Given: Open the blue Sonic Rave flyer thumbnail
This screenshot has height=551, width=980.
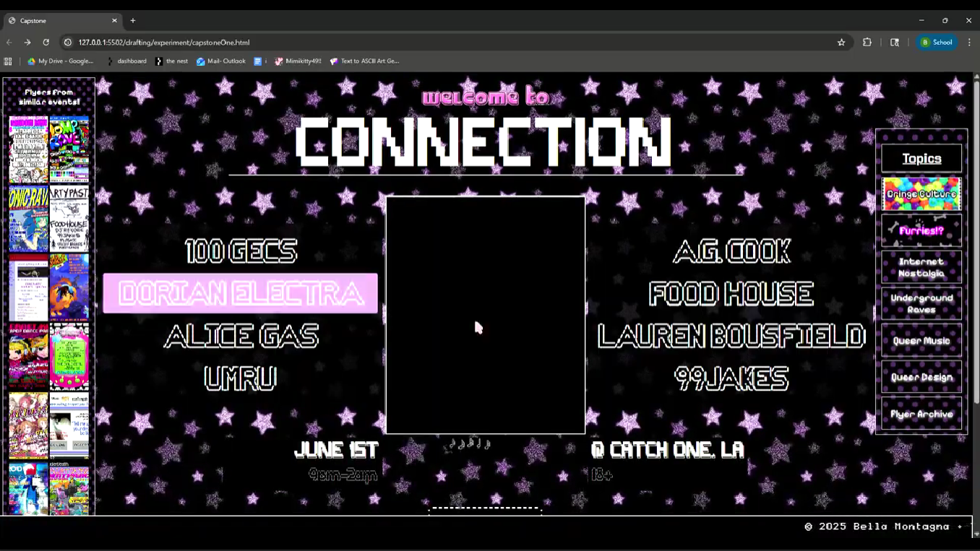Looking at the screenshot, I should pyautogui.click(x=29, y=219).
